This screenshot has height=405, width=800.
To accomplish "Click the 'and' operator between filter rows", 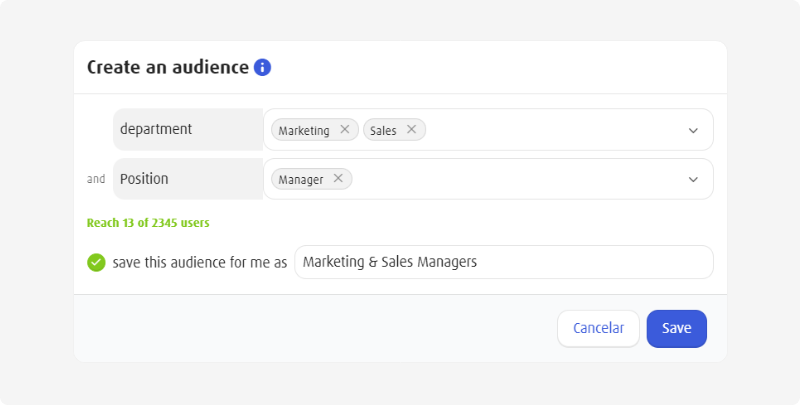I will tap(96, 180).
